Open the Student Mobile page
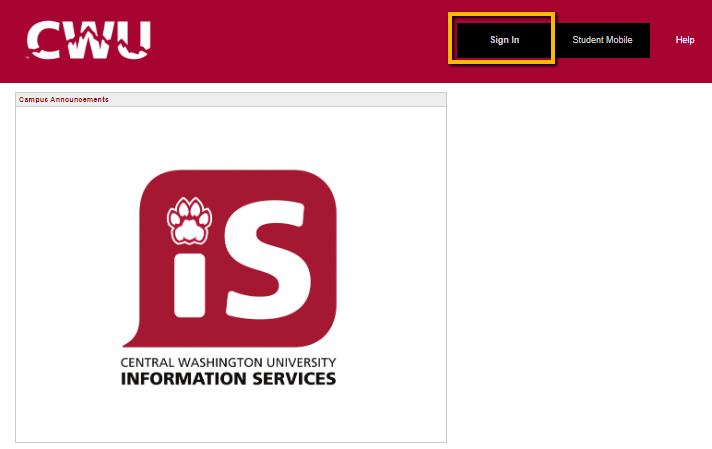This screenshot has height=449, width=712. pos(602,40)
